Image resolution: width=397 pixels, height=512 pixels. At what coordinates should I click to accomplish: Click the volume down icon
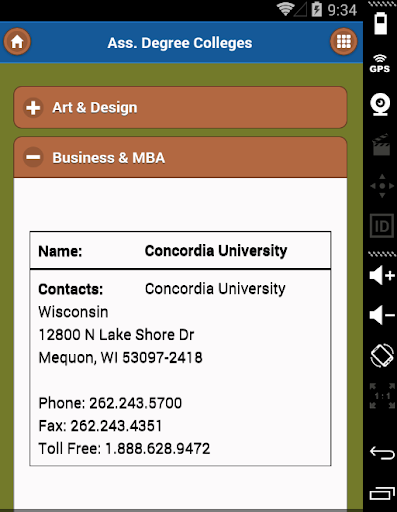[x=382, y=315]
